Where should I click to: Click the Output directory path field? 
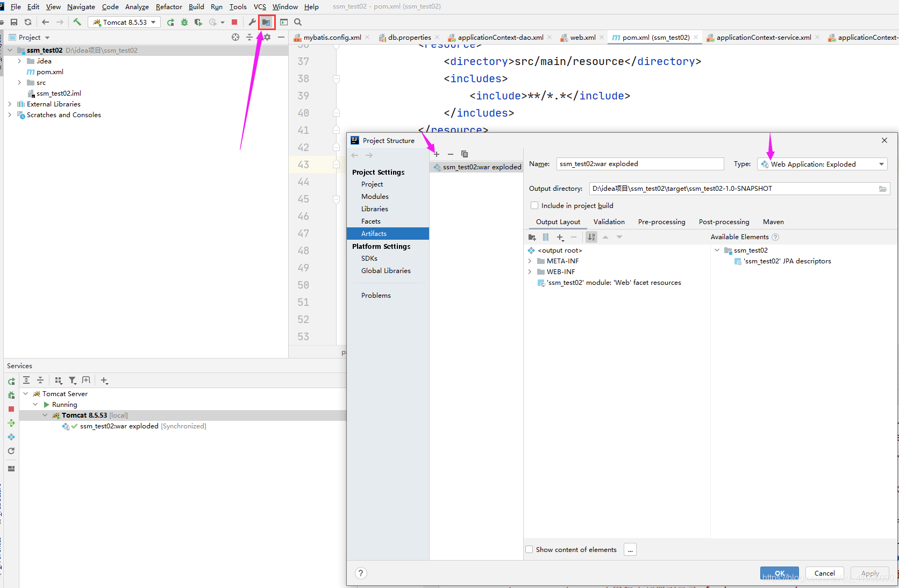(733, 189)
